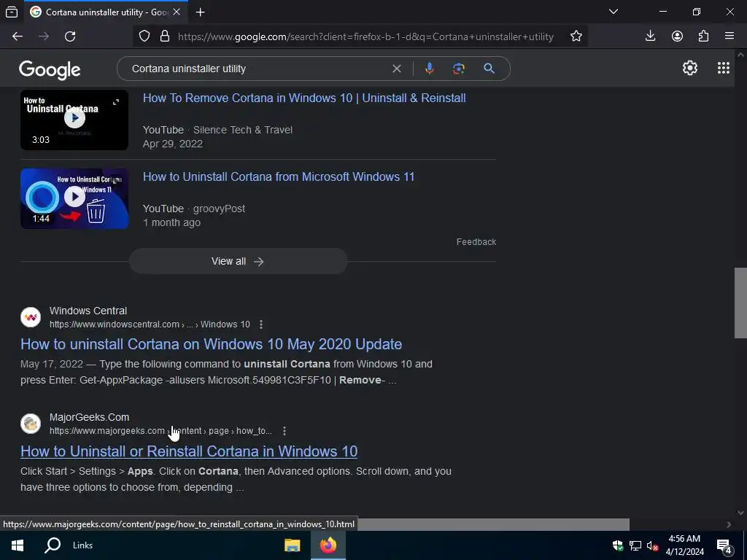747x560 pixels.
Task: Go forward to the next page
Action: tap(44, 36)
